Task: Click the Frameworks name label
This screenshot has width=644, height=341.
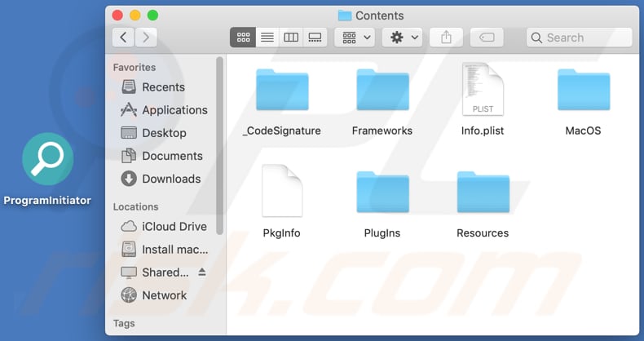Action: (x=382, y=131)
